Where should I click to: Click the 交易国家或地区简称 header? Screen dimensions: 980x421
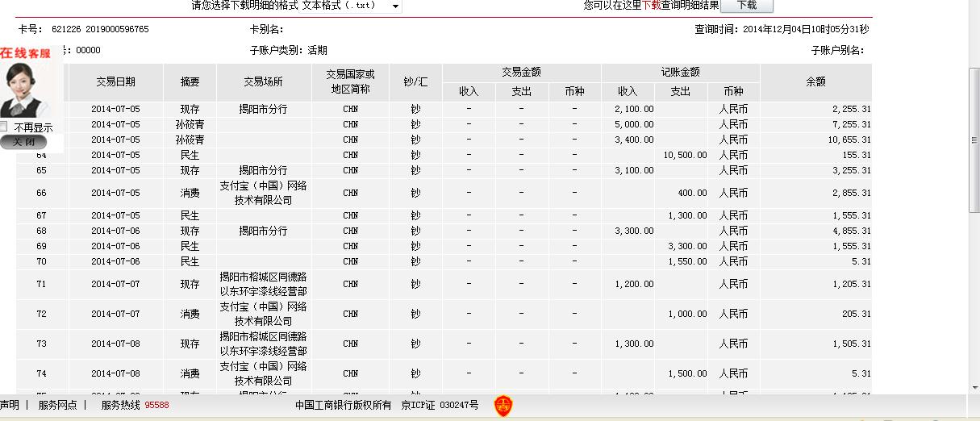pyautogui.click(x=350, y=82)
